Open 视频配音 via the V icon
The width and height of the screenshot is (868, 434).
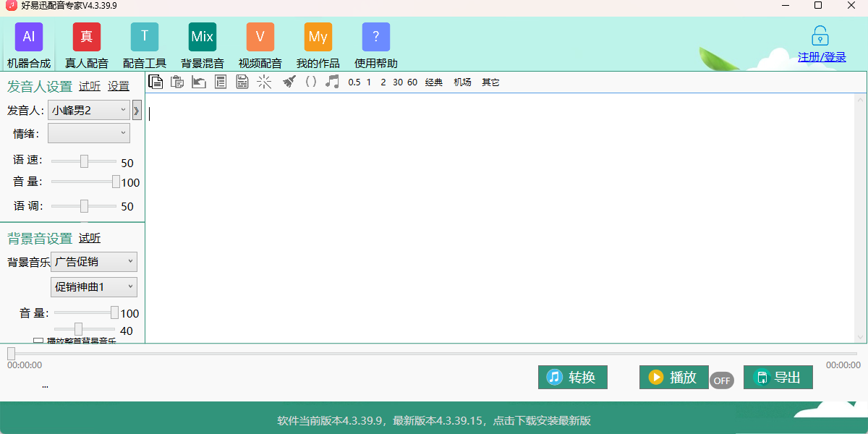tap(260, 36)
